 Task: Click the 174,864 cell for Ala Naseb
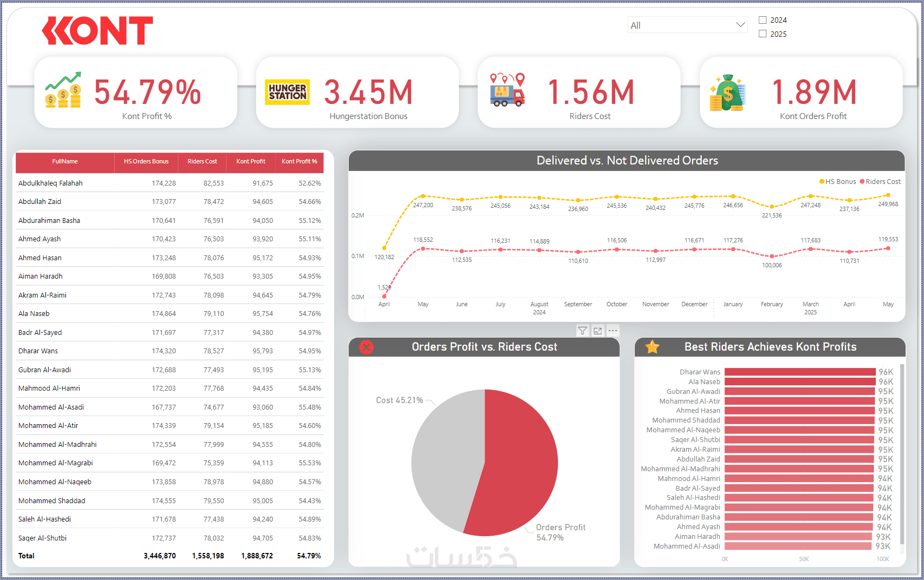(164, 313)
